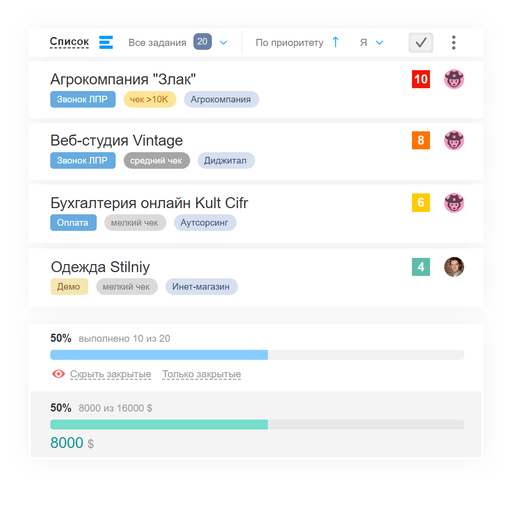Viewport: 512px width, 512px height.
Task: Toggle the ascending priority sort arrow
Action: click(336, 42)
